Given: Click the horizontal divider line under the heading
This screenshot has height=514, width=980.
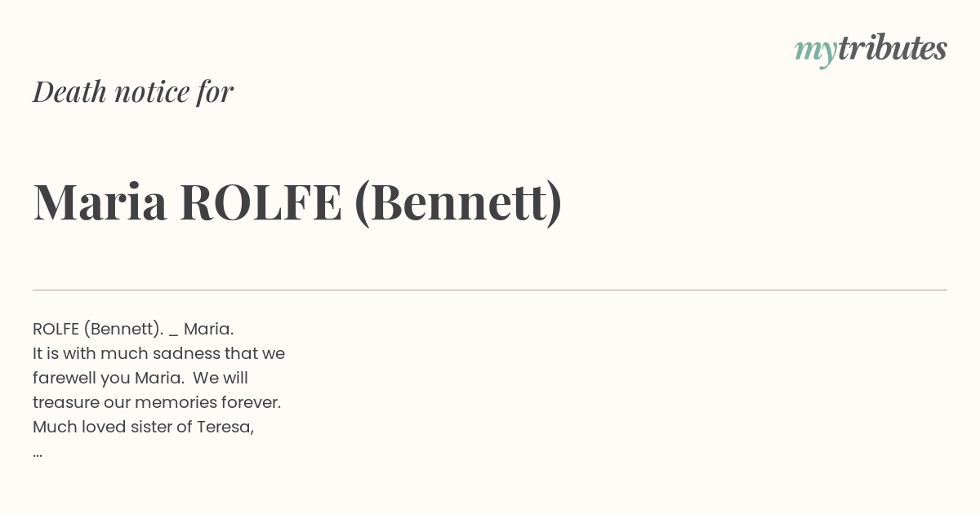Looking at the screenshot, I should click(x=490, y=290).
